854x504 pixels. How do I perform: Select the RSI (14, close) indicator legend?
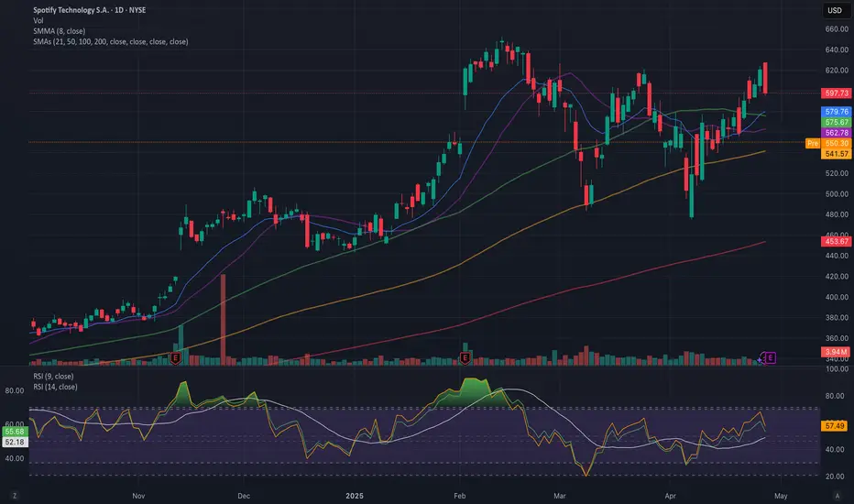(x=55, y=387)
